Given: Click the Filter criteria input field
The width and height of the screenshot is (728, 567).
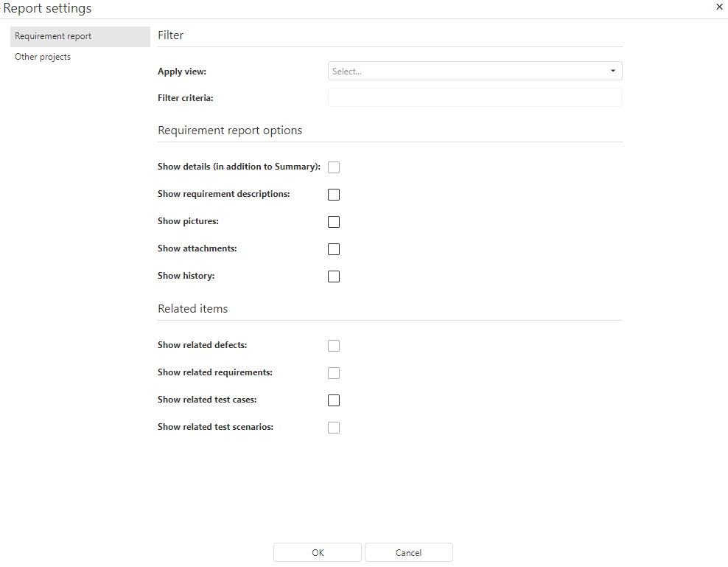Looking at the screenshot, I should [475, 98].
